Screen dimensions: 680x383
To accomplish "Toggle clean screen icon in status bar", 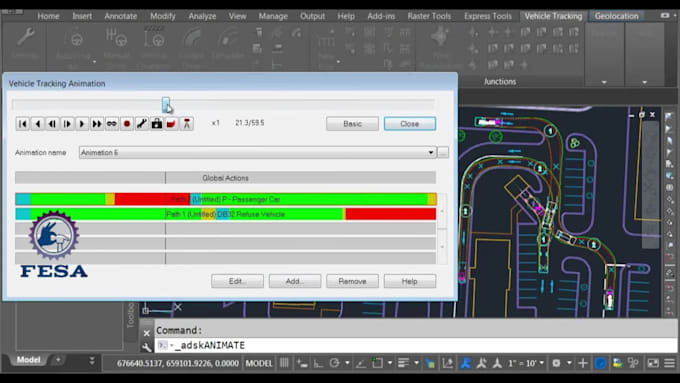I will (x=653, y=363).
